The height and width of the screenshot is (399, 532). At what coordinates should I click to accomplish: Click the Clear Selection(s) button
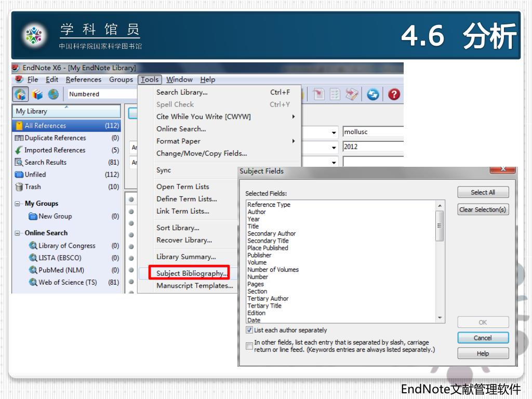pos(483,209)
